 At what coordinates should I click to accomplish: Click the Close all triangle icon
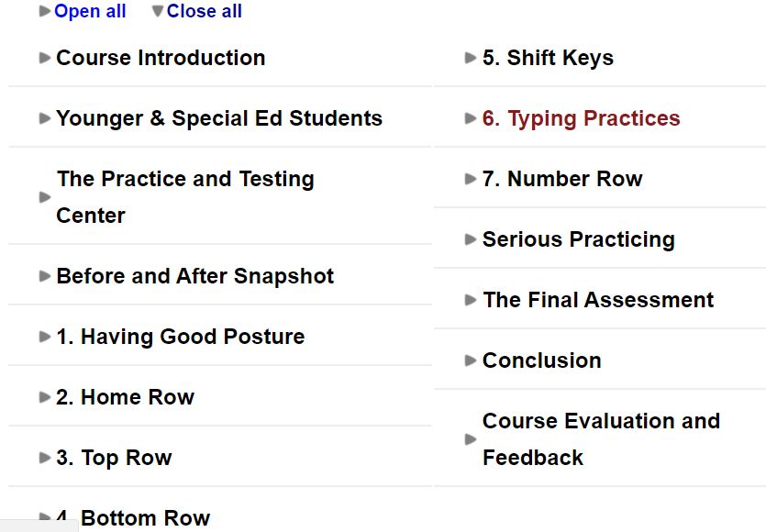point(155,11)
